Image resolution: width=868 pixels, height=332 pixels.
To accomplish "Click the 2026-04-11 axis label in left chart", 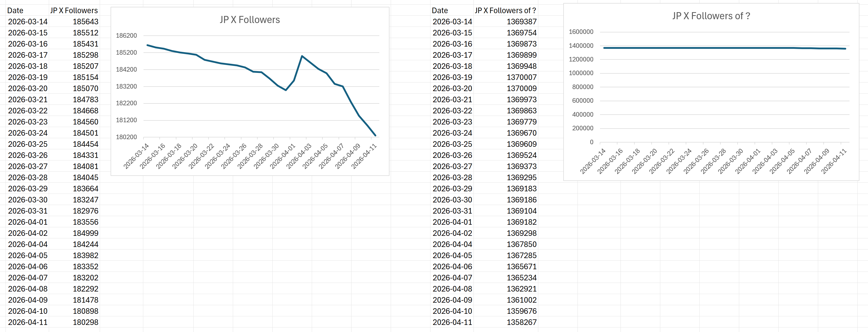I will (x=365, y=156).
